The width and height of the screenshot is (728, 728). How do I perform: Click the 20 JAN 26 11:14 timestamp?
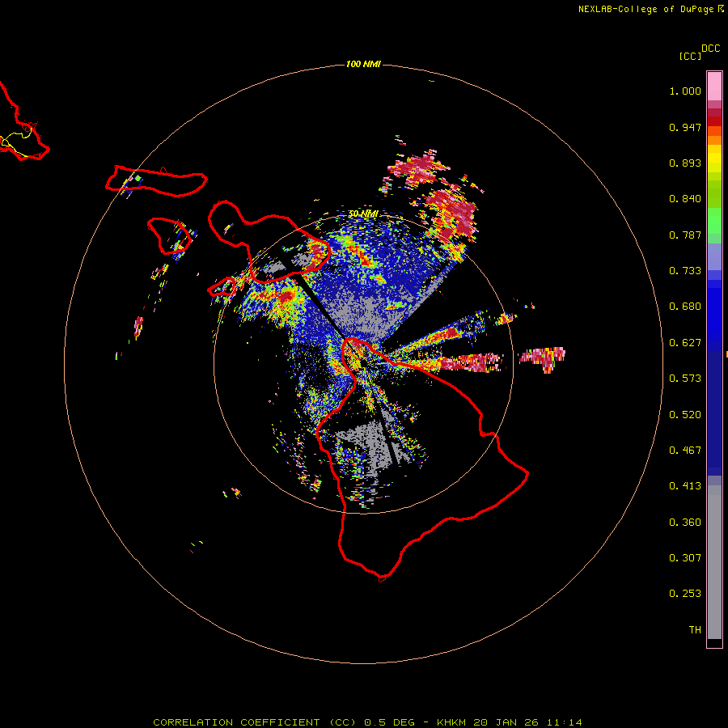[x=528, y=722]
